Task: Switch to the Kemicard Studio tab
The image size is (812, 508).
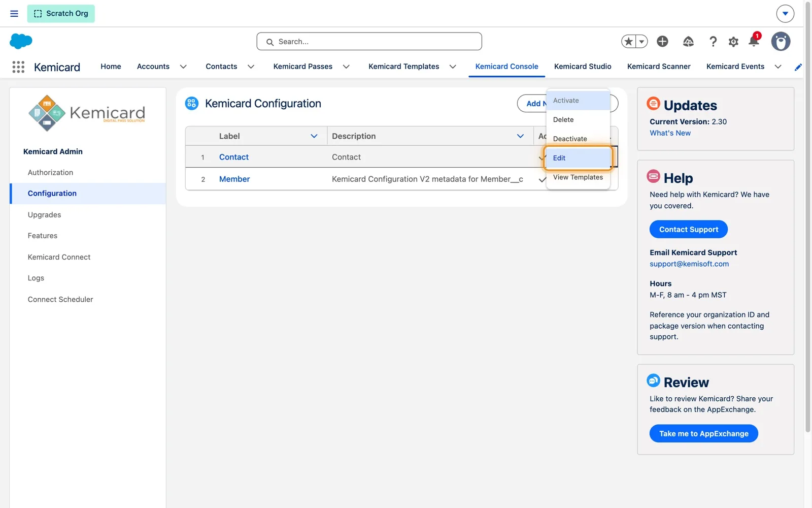Action: 583,67
